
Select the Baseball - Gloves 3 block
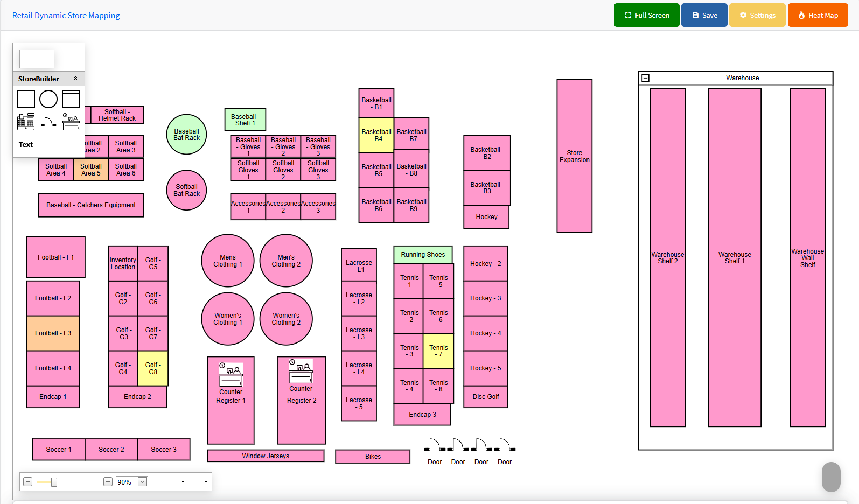[x=318, y=146]
